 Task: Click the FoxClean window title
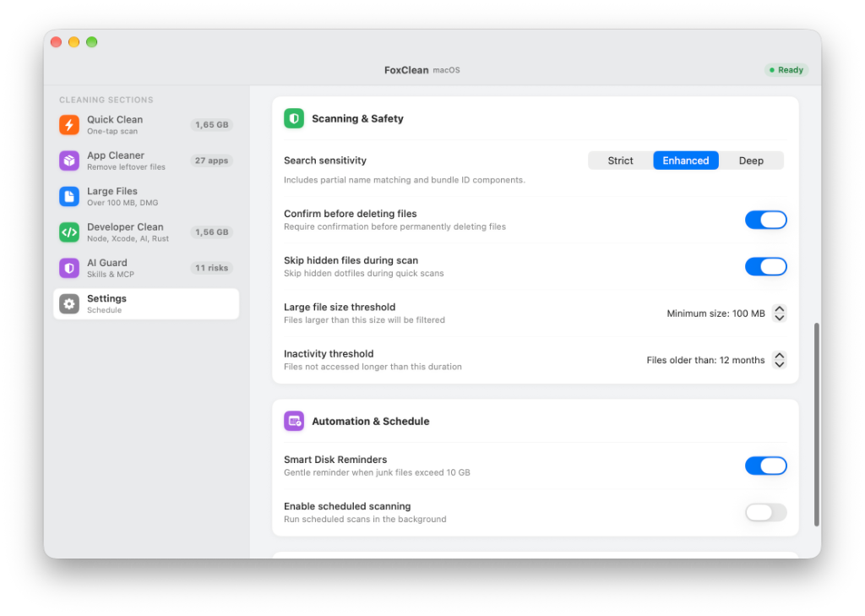click(x=406, y=70)
